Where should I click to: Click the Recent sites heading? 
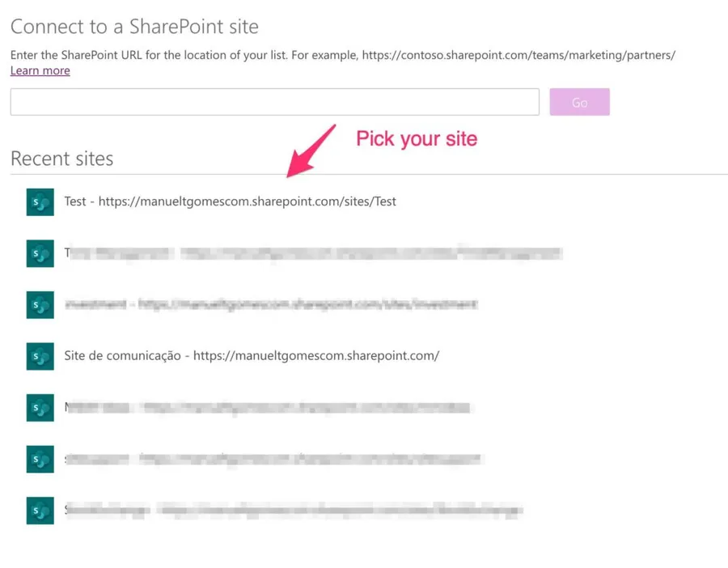tap(61, 159)
